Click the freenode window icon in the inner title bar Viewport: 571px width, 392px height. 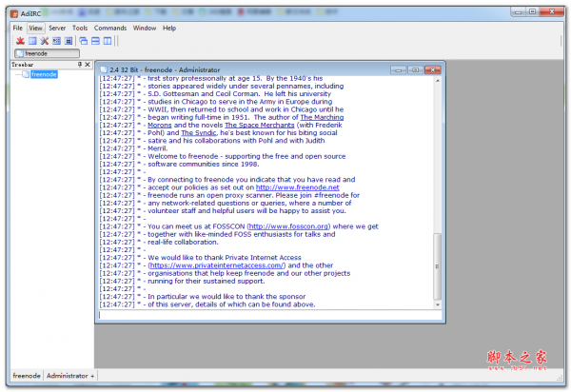(104, 69)
